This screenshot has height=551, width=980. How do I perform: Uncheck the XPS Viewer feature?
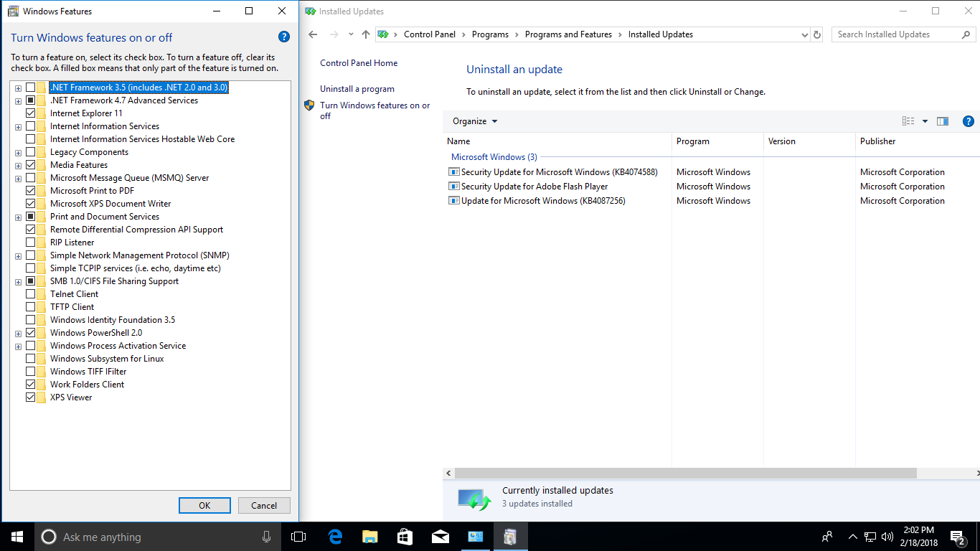tap(30, 397)
